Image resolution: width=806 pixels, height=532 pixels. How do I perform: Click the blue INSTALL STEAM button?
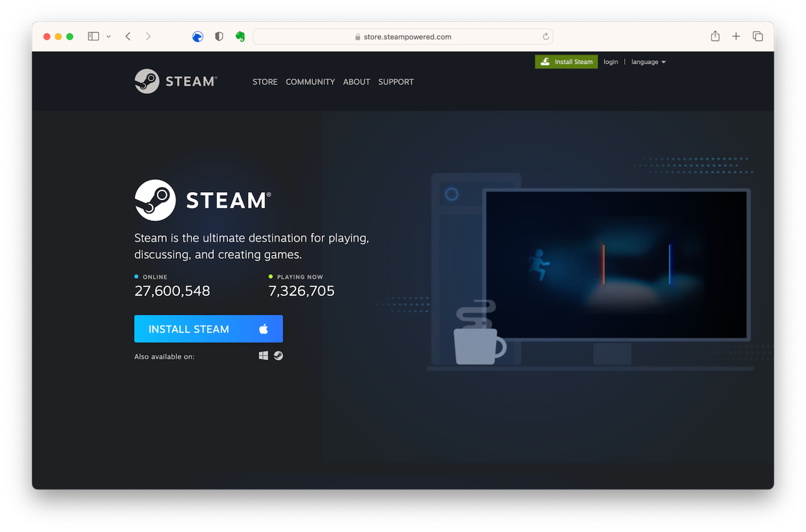click(x=208, y=329)
